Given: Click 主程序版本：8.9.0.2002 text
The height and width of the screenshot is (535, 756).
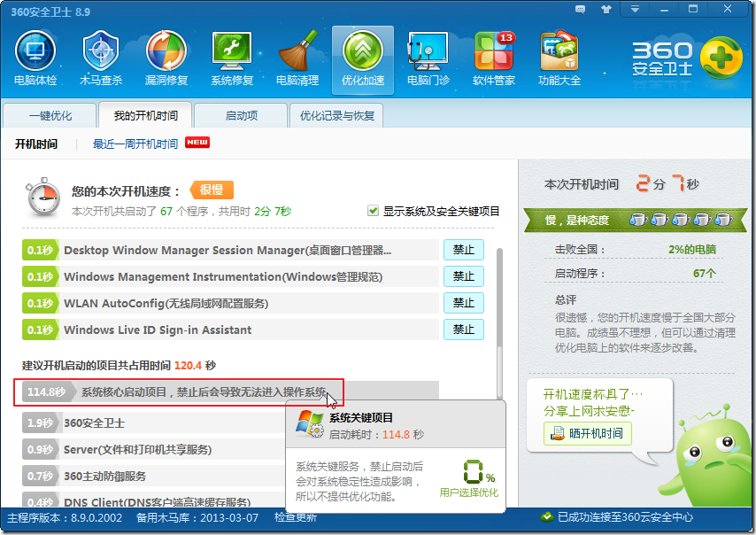Looking at the screenshot, I should pyautogui.click(x=65, y=517).
